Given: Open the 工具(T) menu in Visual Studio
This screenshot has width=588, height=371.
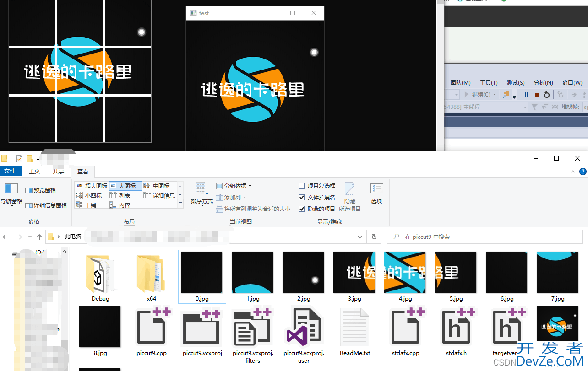Looking at the screenshot, I should click(x=489, y=83).
